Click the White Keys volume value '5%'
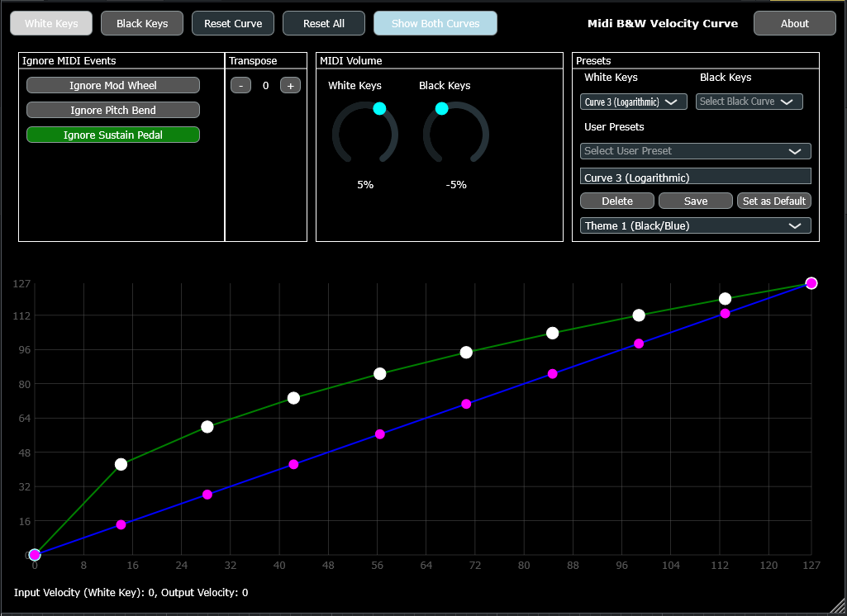 coord(365,185)
